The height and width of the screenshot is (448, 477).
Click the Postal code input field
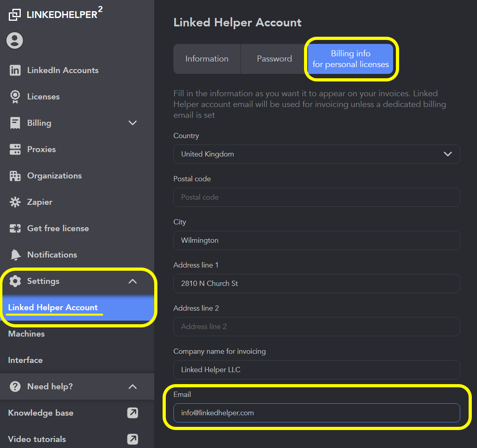(x=316, y=197)
